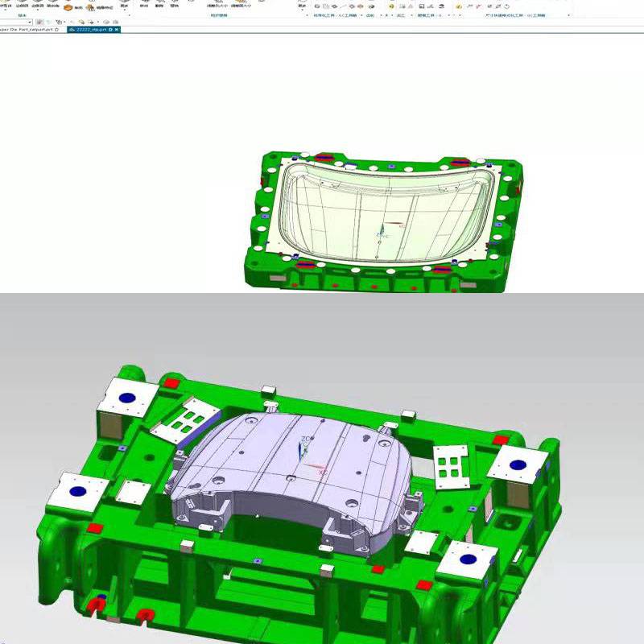Click the orange solid-body icon in the ribbon
This screenshot has height=644, width=644.
68,6
